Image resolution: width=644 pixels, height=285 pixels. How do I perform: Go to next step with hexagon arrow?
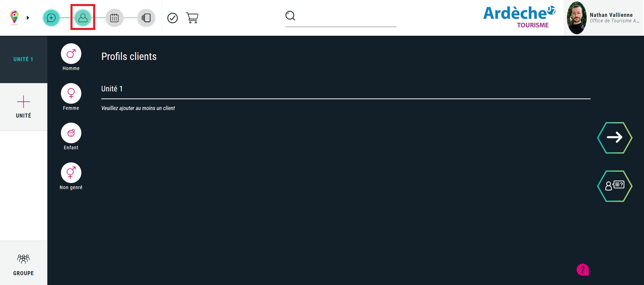tap(615, 137)
